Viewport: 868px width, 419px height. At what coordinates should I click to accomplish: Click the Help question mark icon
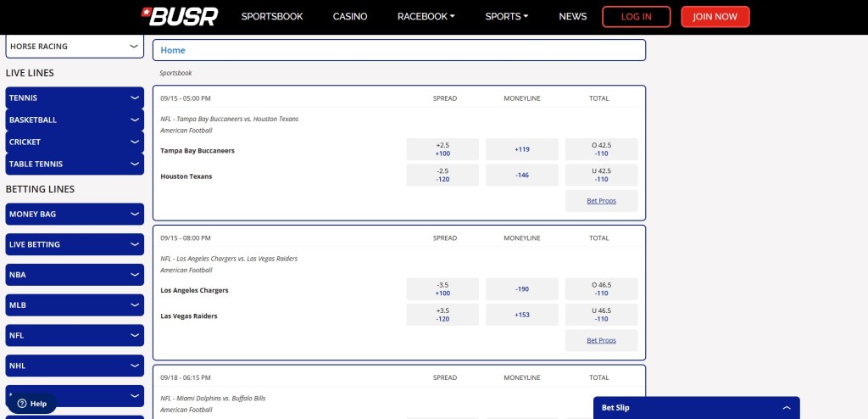tap(22, 404)
